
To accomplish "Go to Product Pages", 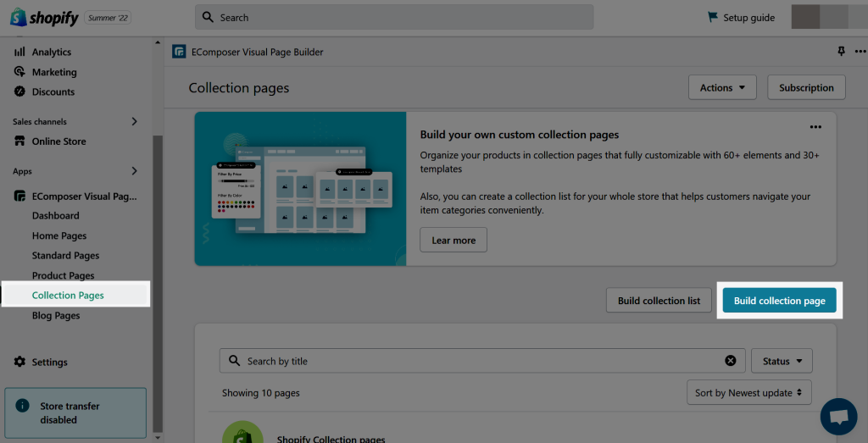I will pyautogui.click(x=63, y=275).
